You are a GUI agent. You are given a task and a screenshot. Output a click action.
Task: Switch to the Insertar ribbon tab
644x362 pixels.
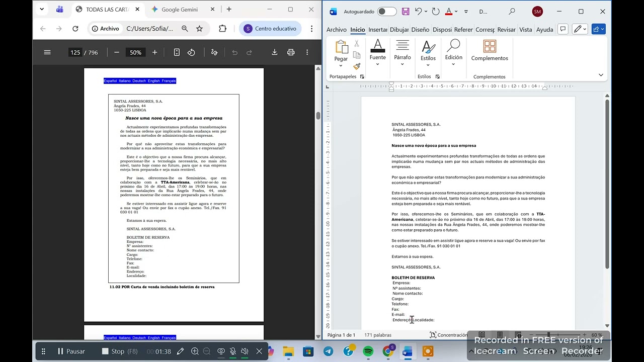(x=377, y=30)
